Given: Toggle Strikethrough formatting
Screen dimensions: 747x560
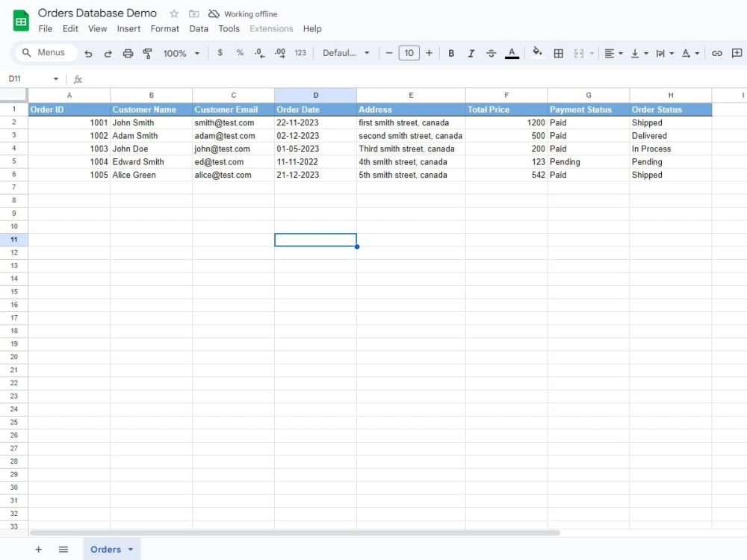Looking at the screenshot, I should [492, 53].
